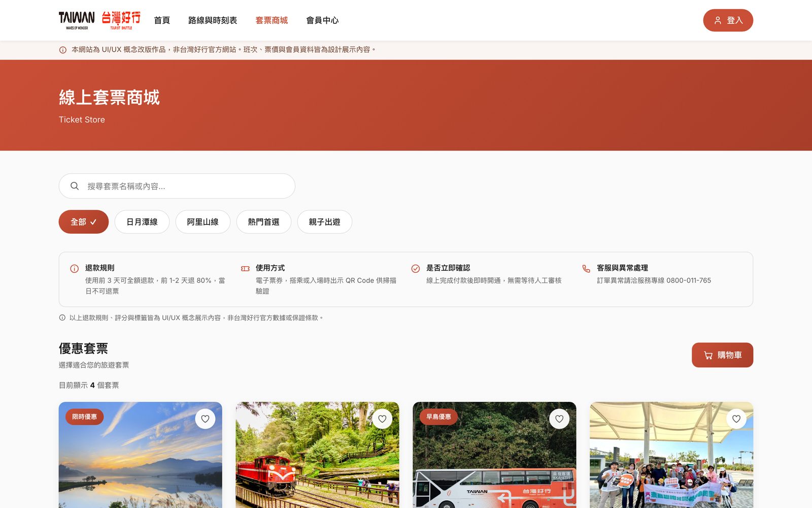The image size is (812, 508).
Task: Open the 首頁 menu item
Action: coord(162,20)
